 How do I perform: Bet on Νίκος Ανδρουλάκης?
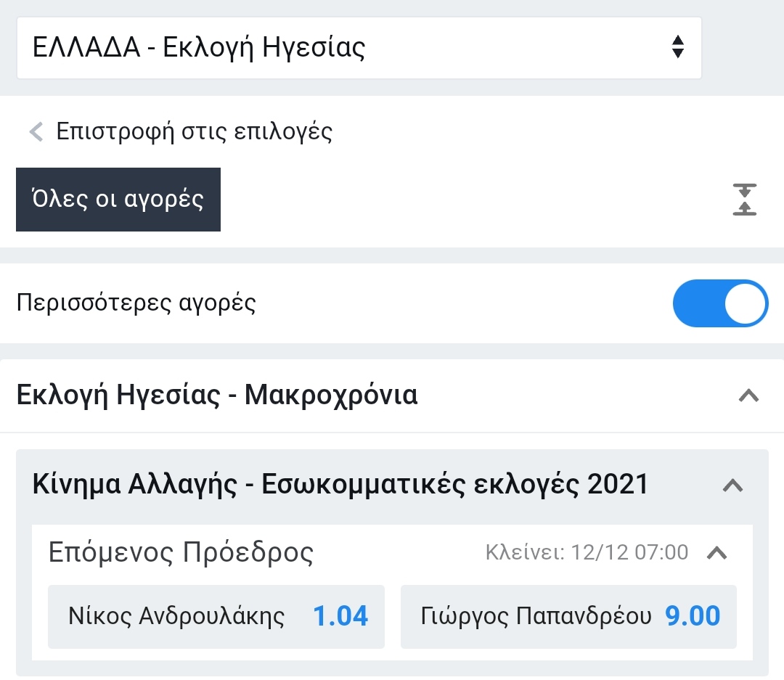176,617
